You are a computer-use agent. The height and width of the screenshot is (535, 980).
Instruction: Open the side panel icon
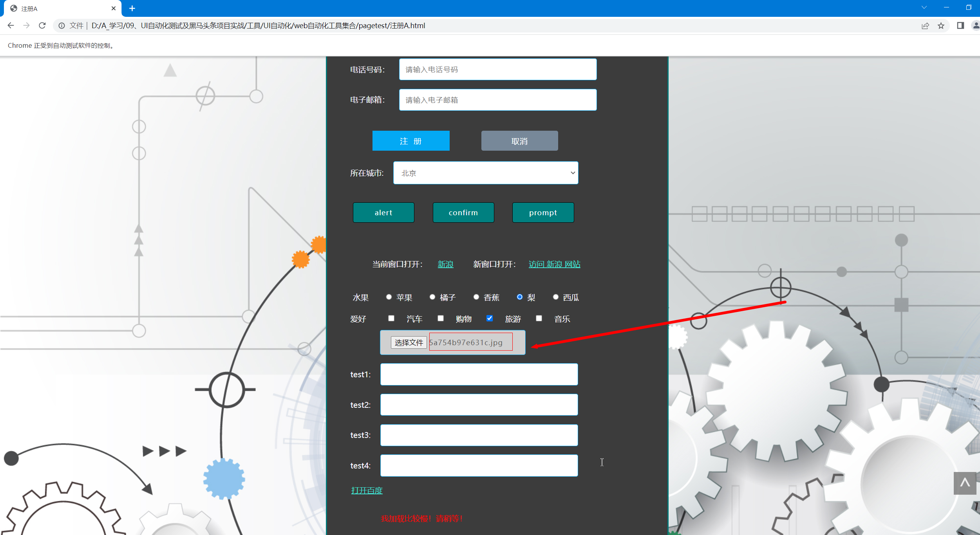pos(960,26)
